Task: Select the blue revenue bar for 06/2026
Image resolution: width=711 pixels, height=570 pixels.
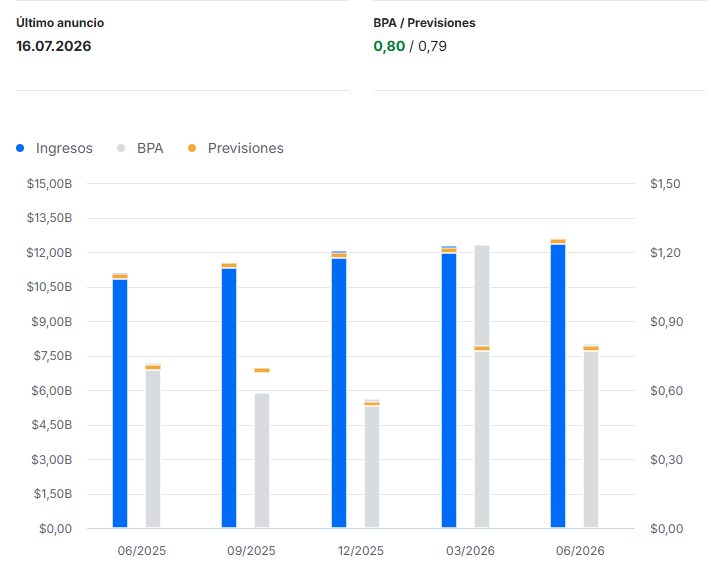Action: [x=558, y=385]
